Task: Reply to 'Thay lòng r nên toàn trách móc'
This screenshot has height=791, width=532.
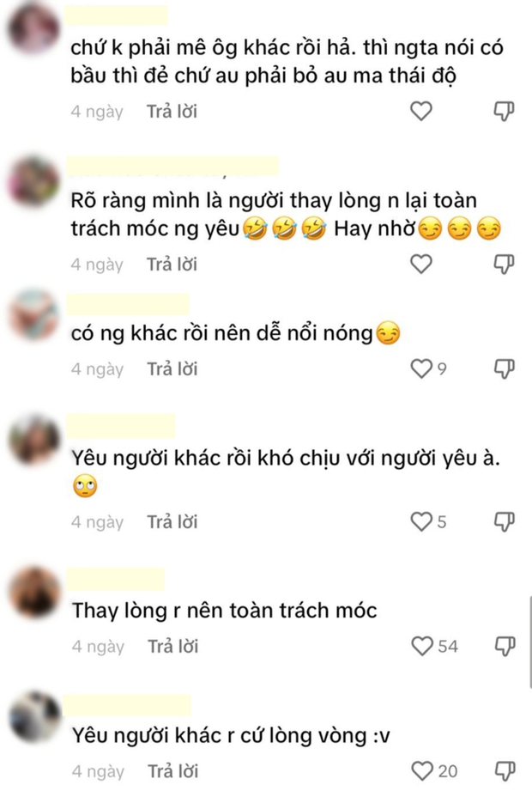Action: coord(172,646)
